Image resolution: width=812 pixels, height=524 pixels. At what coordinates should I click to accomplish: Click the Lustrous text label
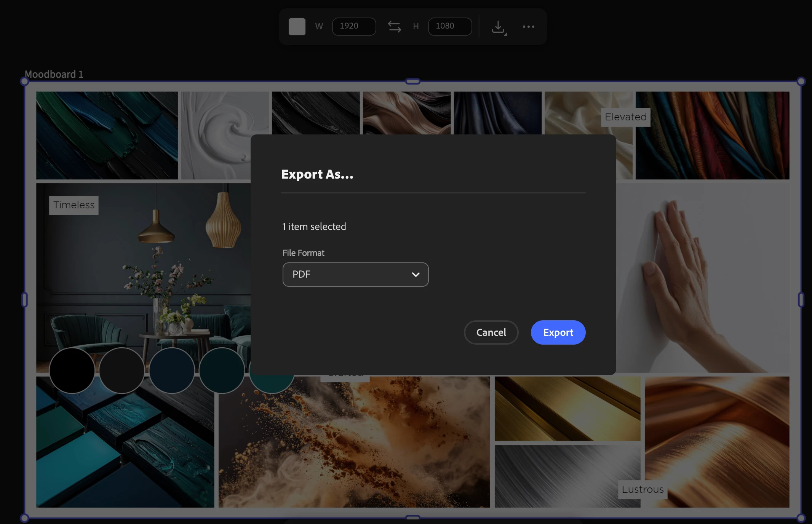tap(643, 489)
